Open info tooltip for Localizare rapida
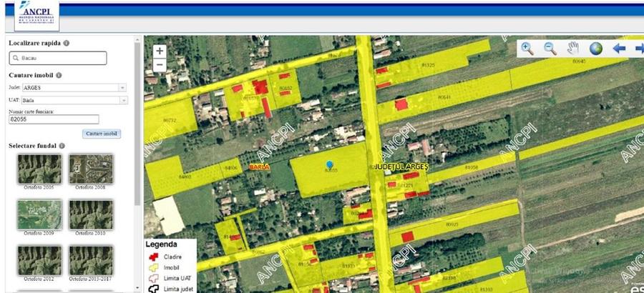This screenshot has height=293, width=644. 66,43
